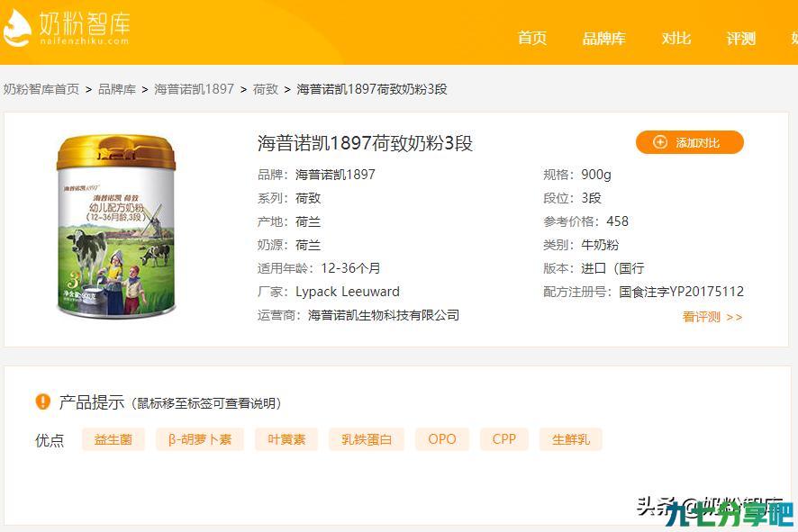Click the 叶黄素 advantage tag
The width and height of the screenshot is (798, 532).
[x=286, y=439]
